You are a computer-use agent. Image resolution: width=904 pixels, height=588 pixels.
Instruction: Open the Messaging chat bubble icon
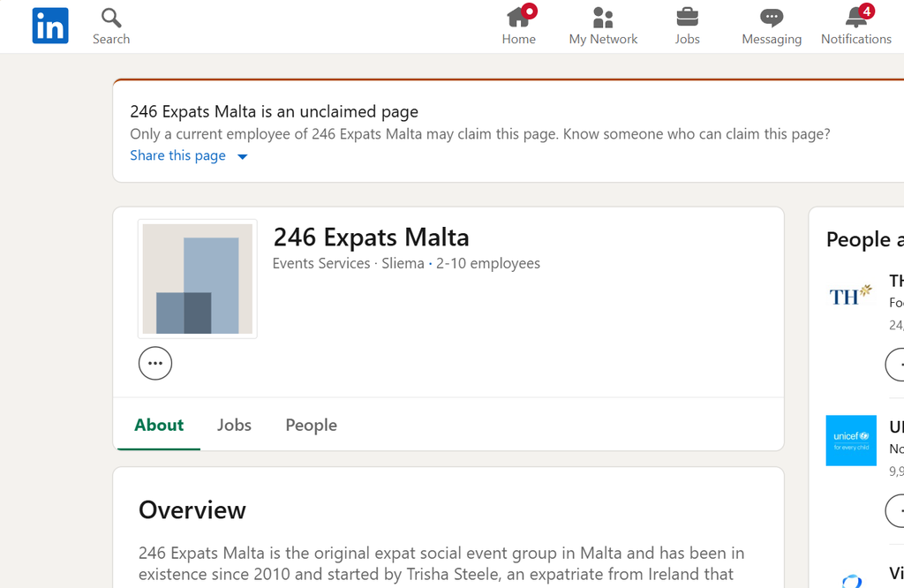[x=772, y=18]
